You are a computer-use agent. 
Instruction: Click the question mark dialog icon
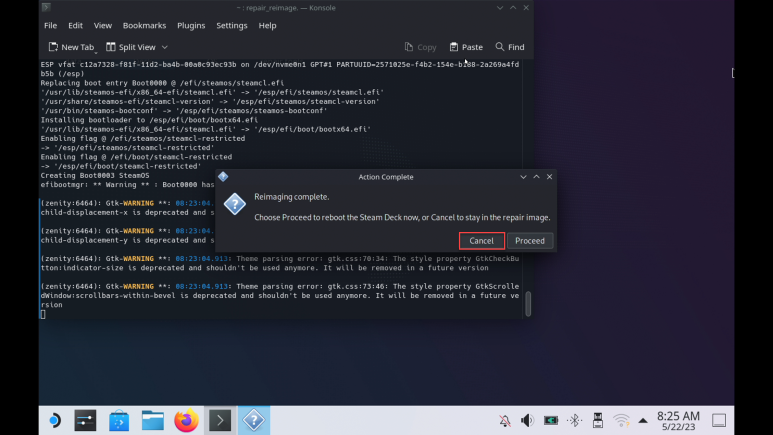pos(235,204)
